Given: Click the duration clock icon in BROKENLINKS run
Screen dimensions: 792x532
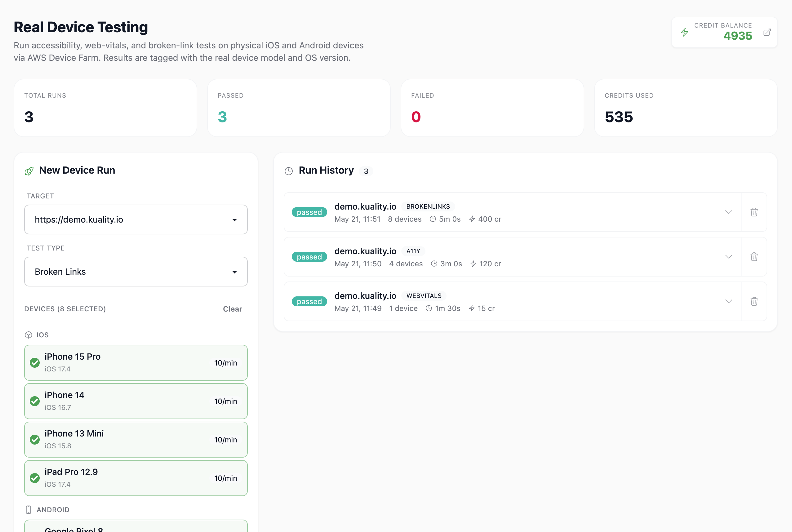Looking at the screenshot, I should click(x=433, y=219).
